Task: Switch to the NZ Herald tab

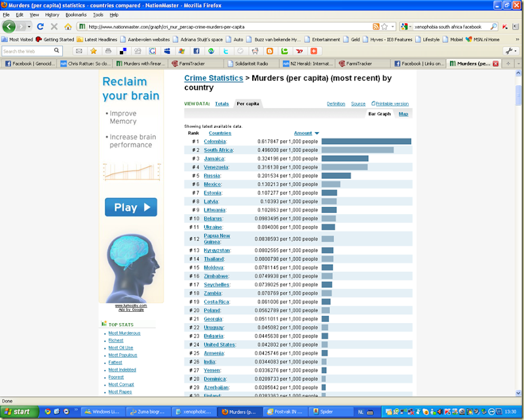Action: [308, 63]
